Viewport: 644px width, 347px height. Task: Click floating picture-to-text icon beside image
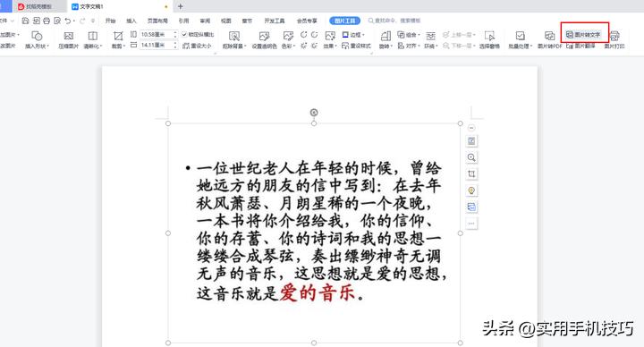pos(471,207)
